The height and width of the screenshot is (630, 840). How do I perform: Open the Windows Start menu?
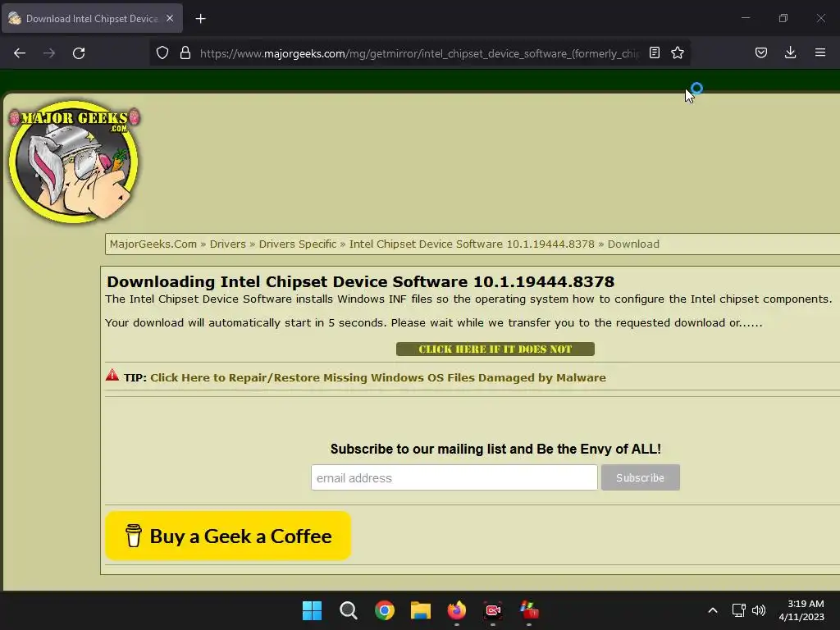(312, 610)
